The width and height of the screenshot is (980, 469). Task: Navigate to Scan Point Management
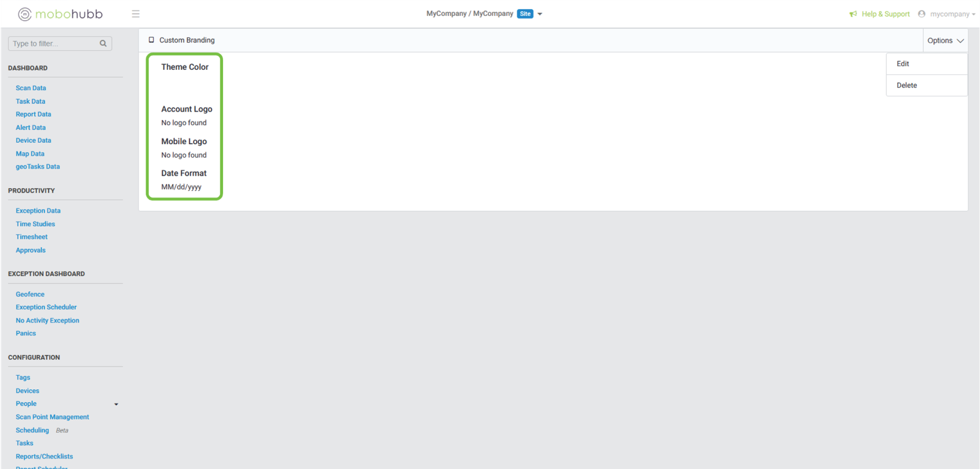coord(52,417)
